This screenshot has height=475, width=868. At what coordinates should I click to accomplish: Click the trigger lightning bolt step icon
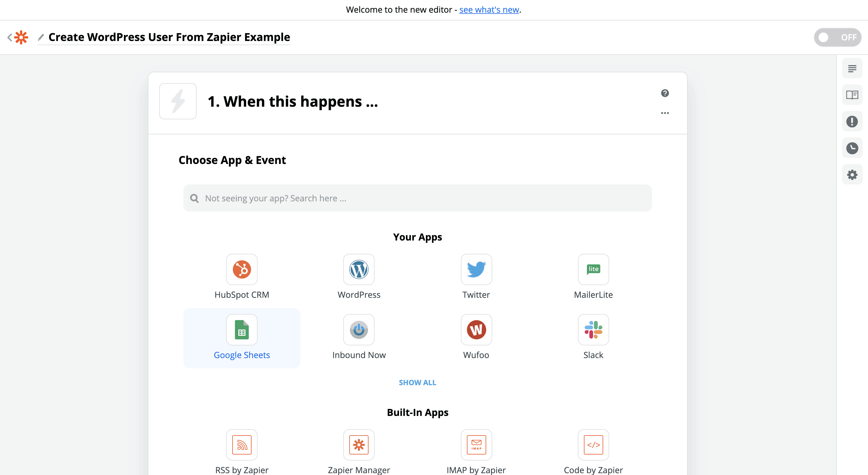[178, 101]
